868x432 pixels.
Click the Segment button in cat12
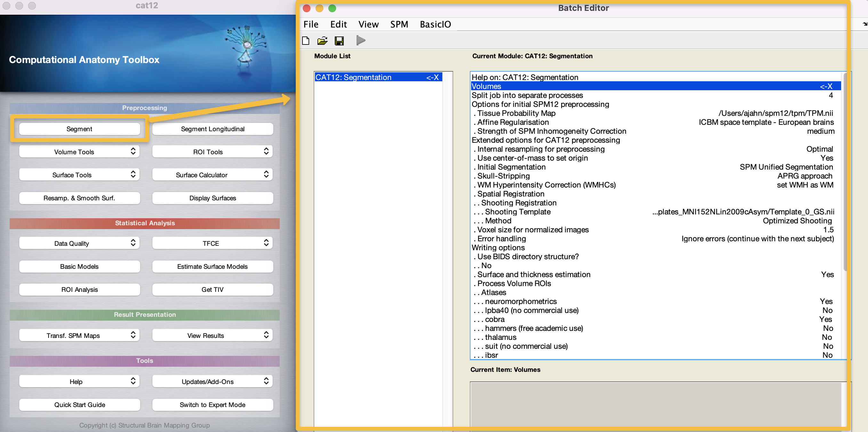[79, 129]
